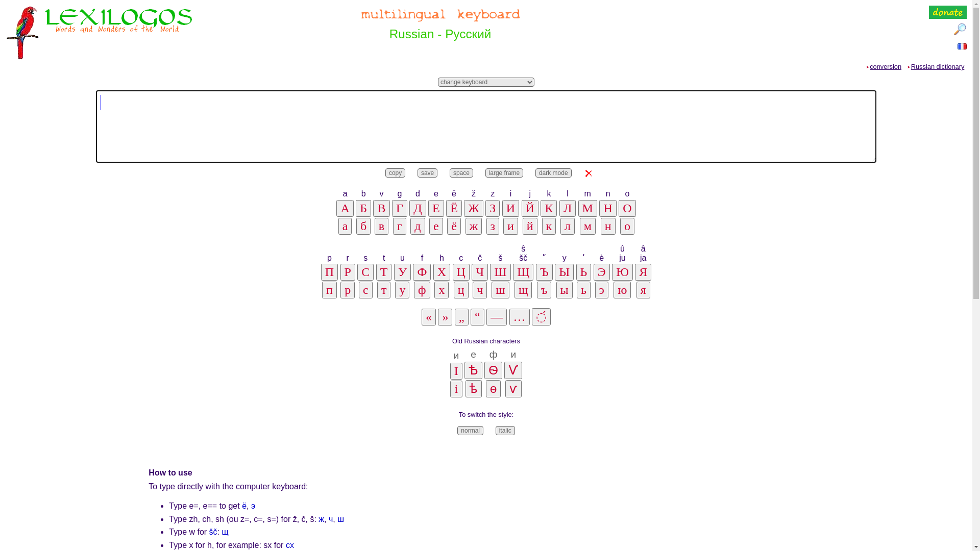Insert a space with space button

pyautogui.click(x=461, y=173)
